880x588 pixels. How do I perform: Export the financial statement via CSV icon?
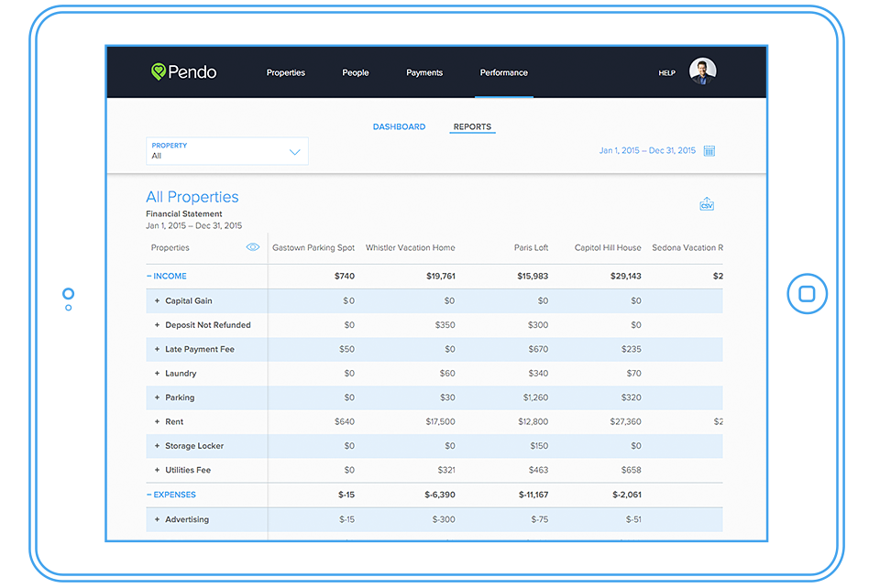(x=706, y=203)
